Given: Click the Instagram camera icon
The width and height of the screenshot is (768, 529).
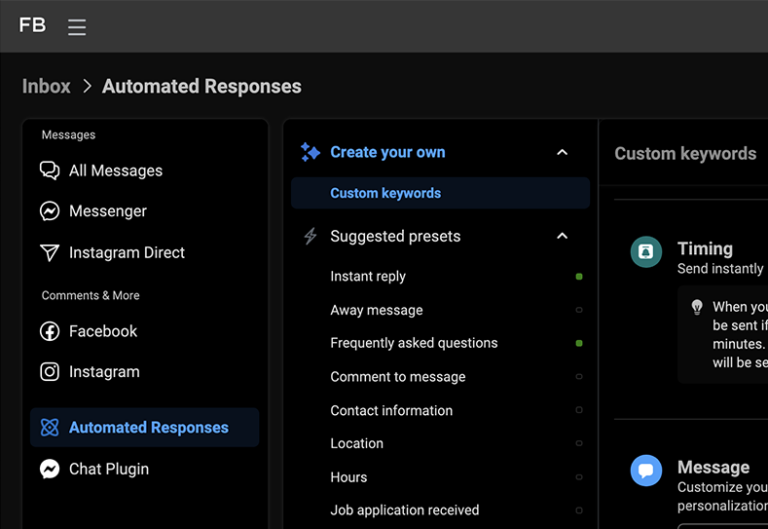Looking at the screenshot, I should [x=49, y=372].
